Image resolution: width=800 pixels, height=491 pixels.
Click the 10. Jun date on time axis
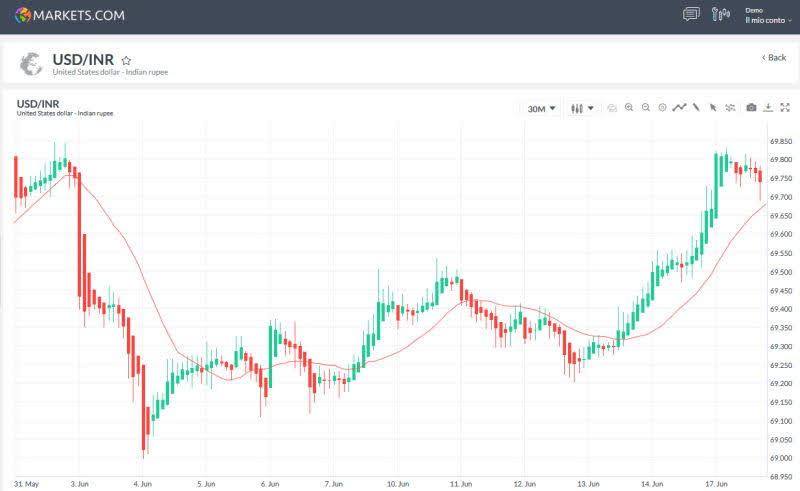[x=397, y=483]
